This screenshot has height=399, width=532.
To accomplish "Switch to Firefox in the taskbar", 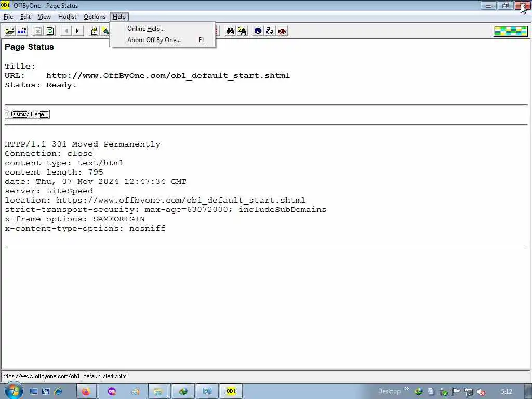I will 86,391.
